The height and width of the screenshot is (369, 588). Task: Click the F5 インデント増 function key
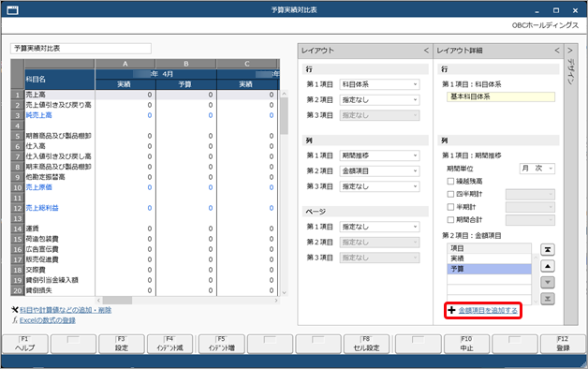tap(222, 344)
